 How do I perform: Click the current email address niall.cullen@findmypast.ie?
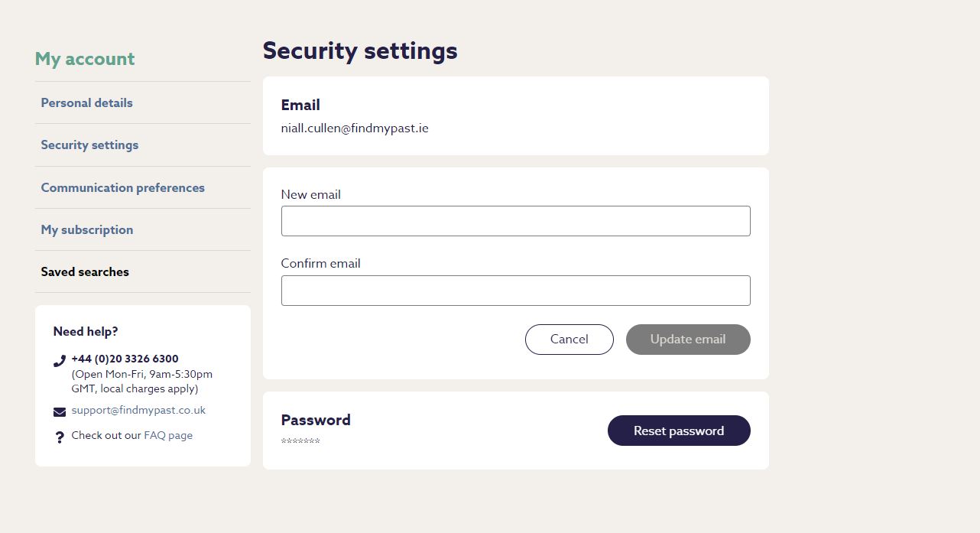pos(355,128)
